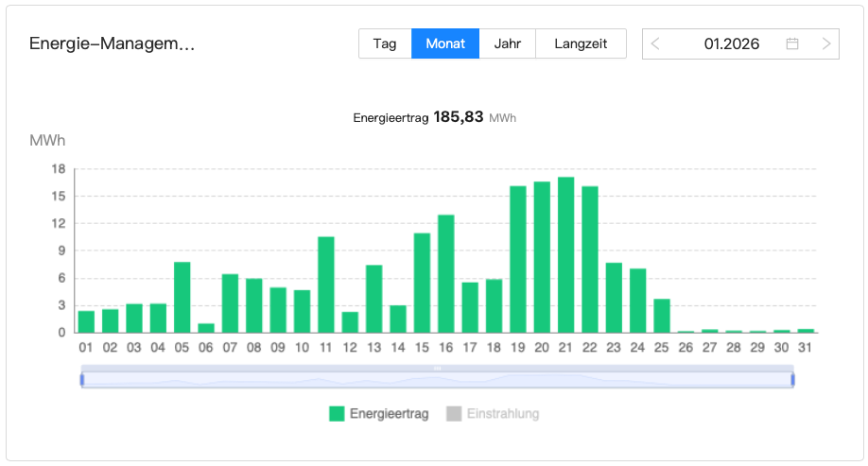This screenshot has height=466, width=868.
Task: Click the right handle of the range slider
Action: 792,379
